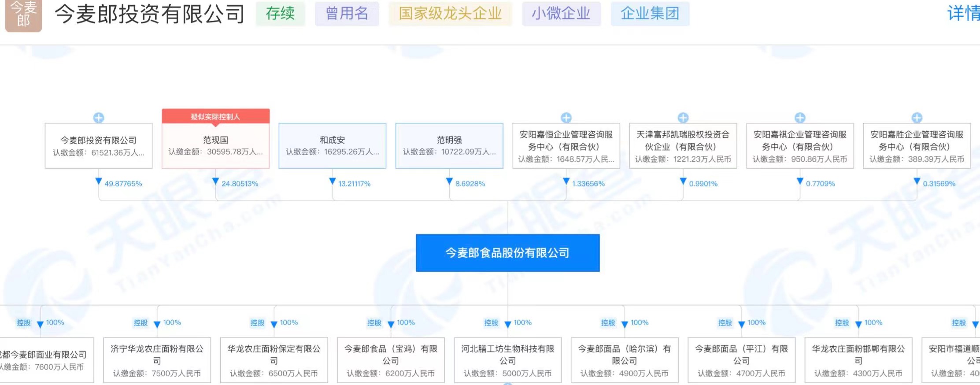Screen dimensions: 980x385
Task: Click the 0.9901% ownership percentage
Action: tap(703, 184)
